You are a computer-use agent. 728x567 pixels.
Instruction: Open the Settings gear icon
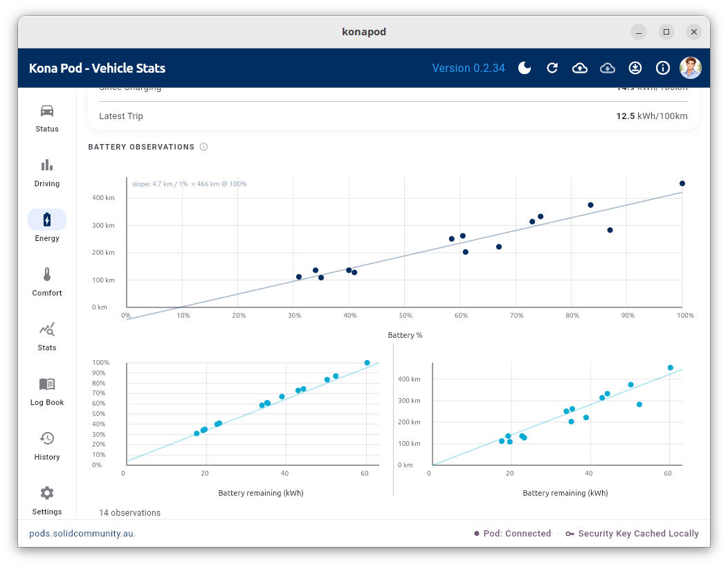47,493
